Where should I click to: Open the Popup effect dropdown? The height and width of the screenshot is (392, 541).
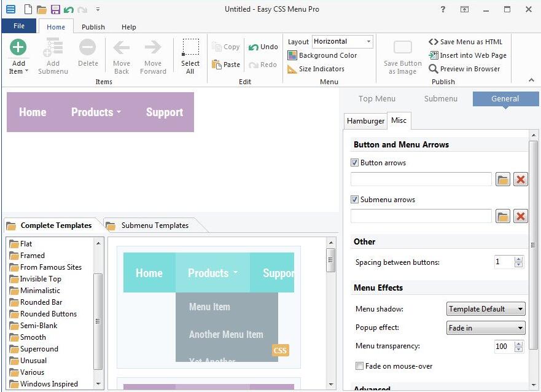coord(486,328)
